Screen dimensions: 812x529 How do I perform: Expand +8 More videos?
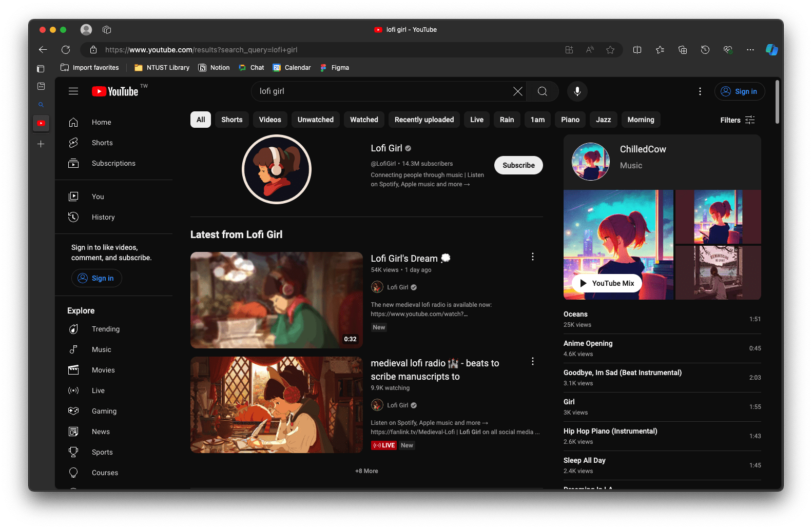point(366,471)
